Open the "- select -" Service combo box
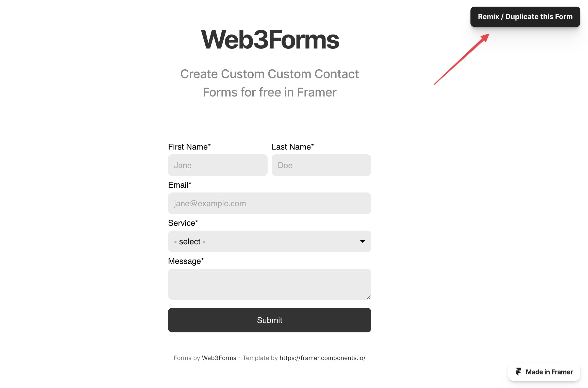 [270, 241]
